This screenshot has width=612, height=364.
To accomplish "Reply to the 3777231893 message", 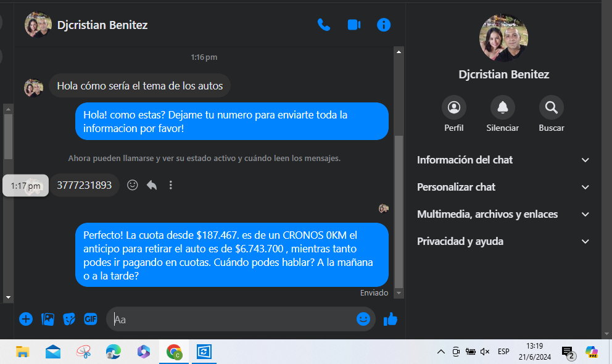I will click(x=152, y=185).
